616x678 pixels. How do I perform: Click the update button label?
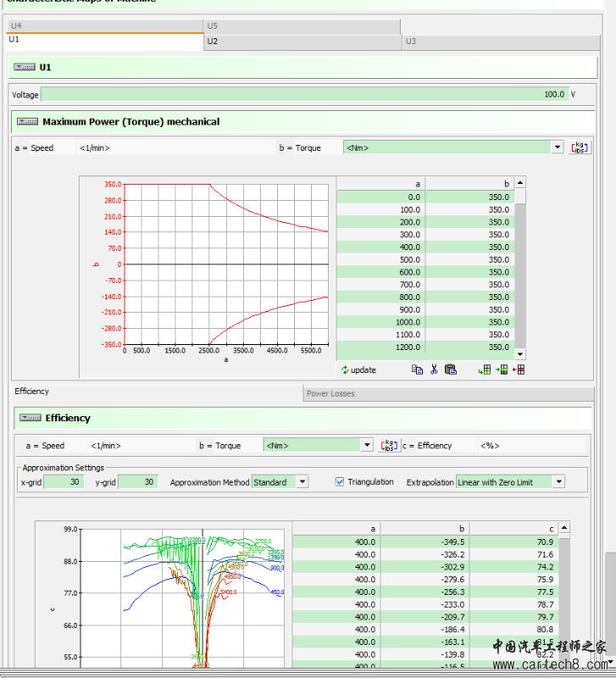click(363, 370)
